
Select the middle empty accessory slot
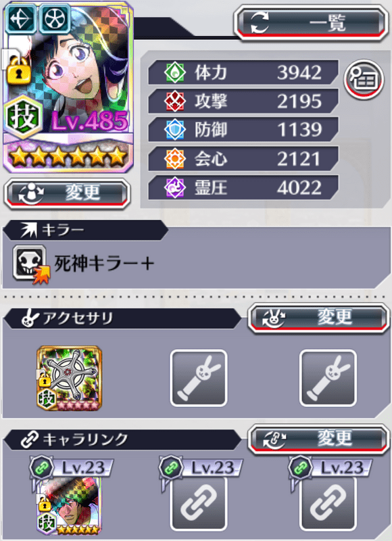(x=199, y=378)
